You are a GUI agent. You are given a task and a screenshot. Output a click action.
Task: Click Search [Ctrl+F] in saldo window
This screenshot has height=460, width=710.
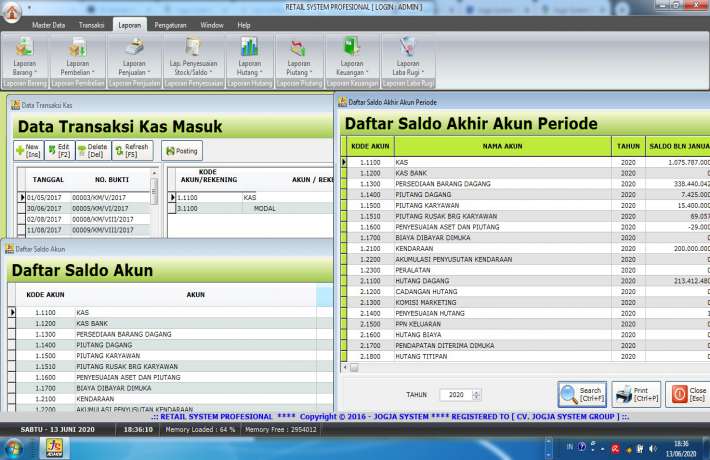tap(582, 394)
